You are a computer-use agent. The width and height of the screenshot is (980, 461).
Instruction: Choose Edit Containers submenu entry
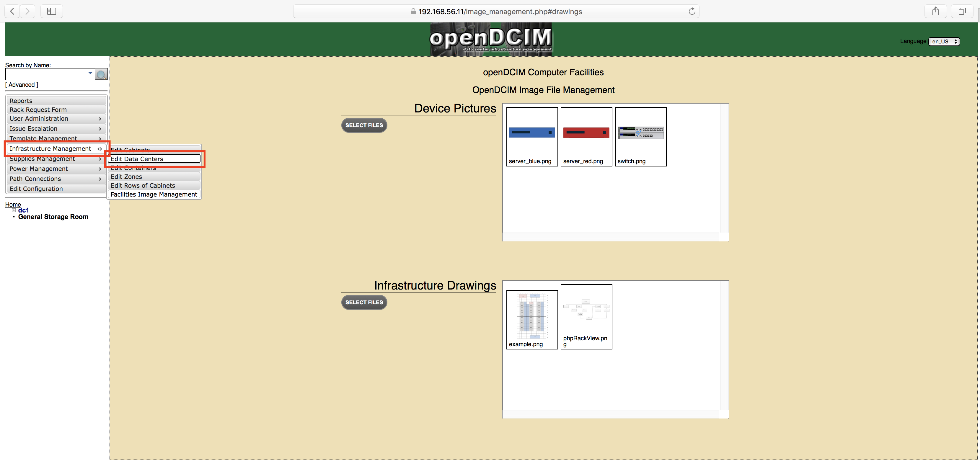click(154, 168)
